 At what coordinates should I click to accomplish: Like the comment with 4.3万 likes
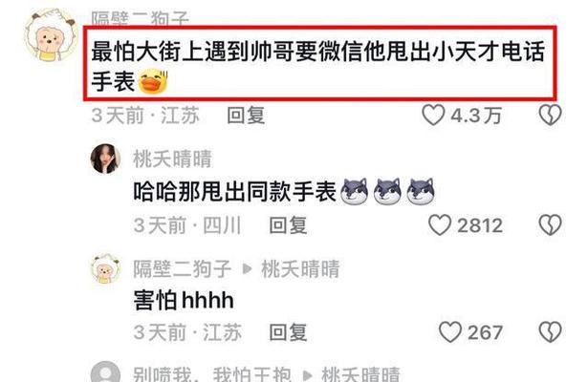(x=433, y=115)
